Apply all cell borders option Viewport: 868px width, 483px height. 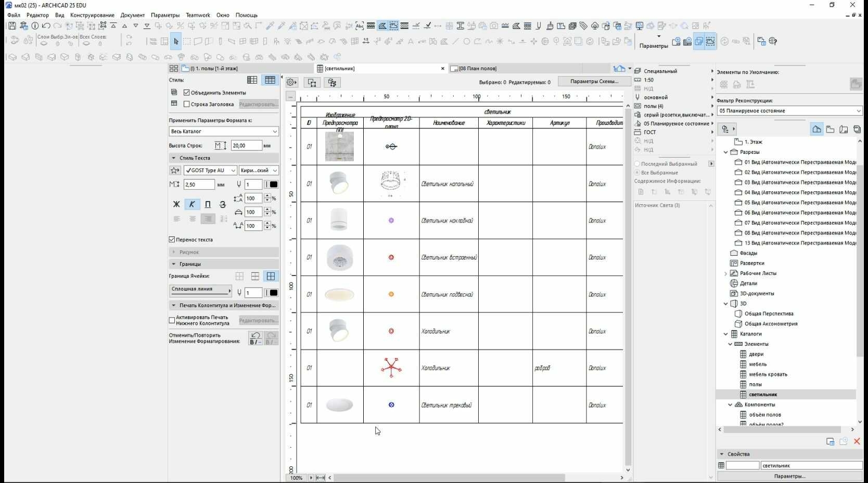point(271,276)
